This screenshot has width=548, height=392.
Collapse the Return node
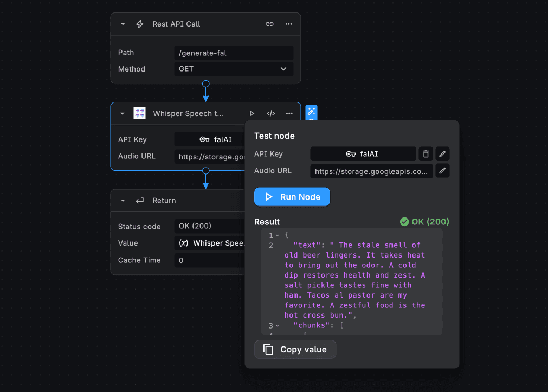[x=123, y=201]
